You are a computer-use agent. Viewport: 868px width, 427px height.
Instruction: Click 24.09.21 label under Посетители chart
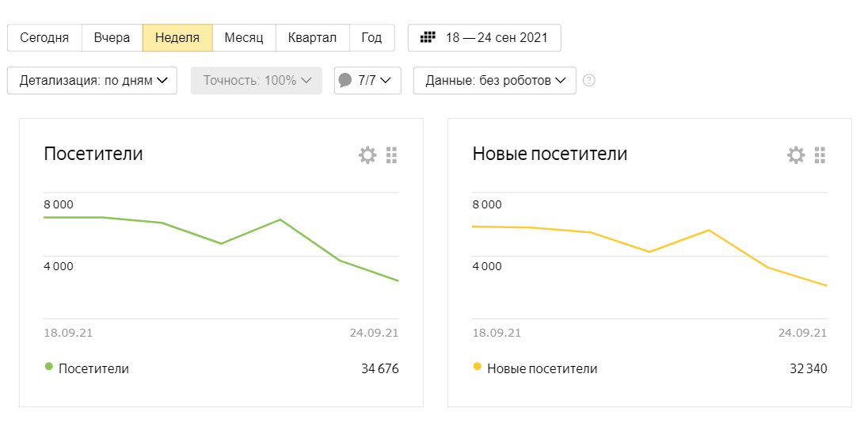375,333
